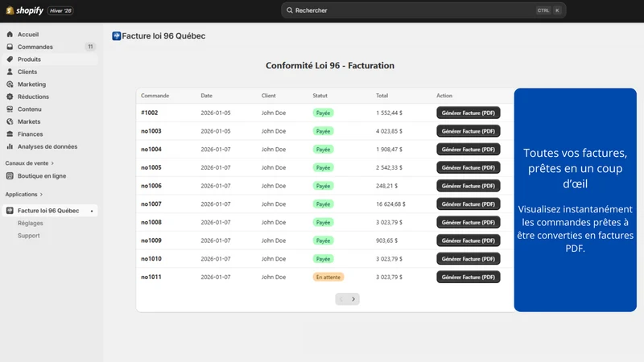Open Support sub-item
This screenshot has width=644, height=362.
(29, 236)
